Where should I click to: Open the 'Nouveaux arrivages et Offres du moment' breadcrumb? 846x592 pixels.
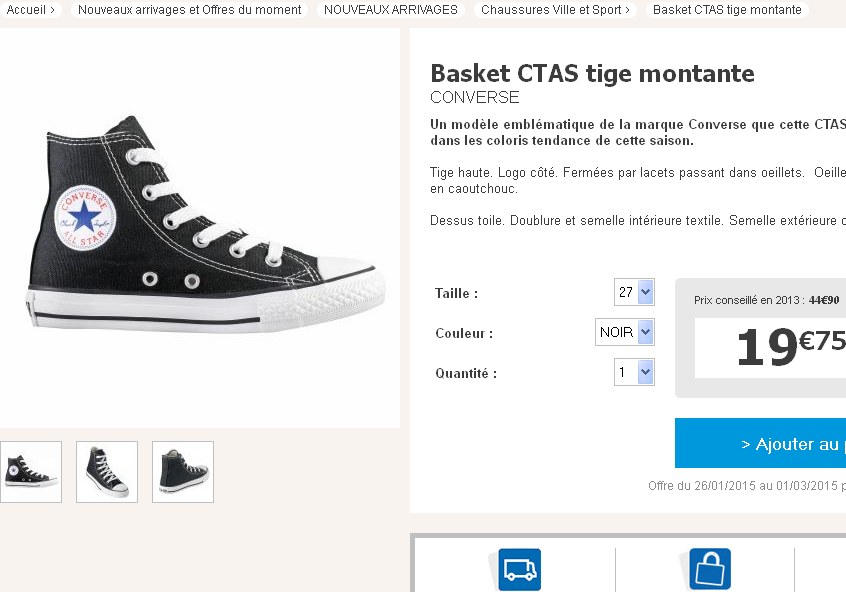click(x=189, y=10)
